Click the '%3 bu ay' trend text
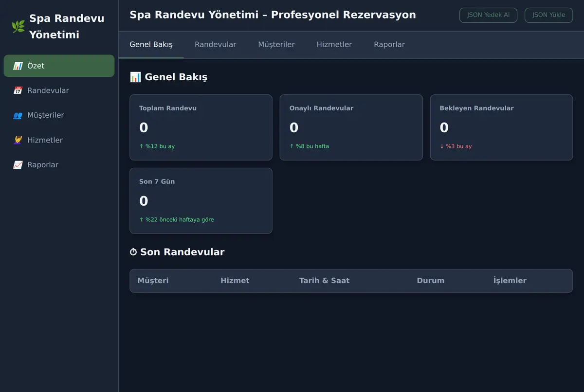 point(456,146)
